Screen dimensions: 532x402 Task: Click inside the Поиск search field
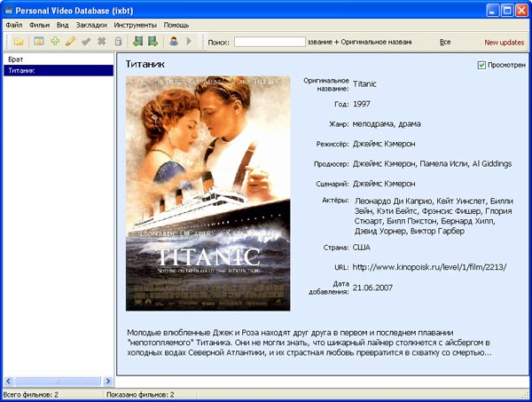click(270, 42)
